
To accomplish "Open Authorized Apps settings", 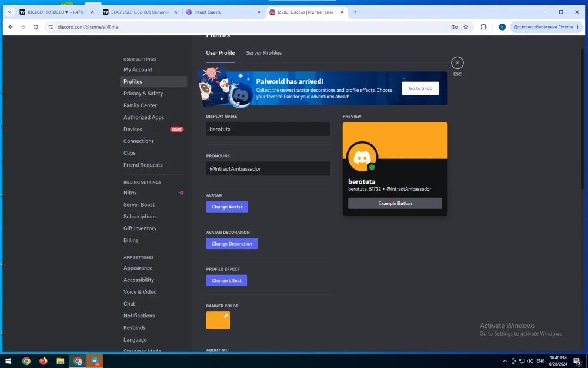I will (x=153, y=118).
